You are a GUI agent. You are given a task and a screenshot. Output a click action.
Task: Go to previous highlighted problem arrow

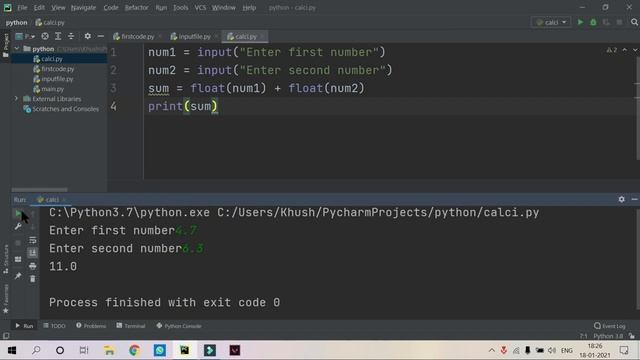624,50
